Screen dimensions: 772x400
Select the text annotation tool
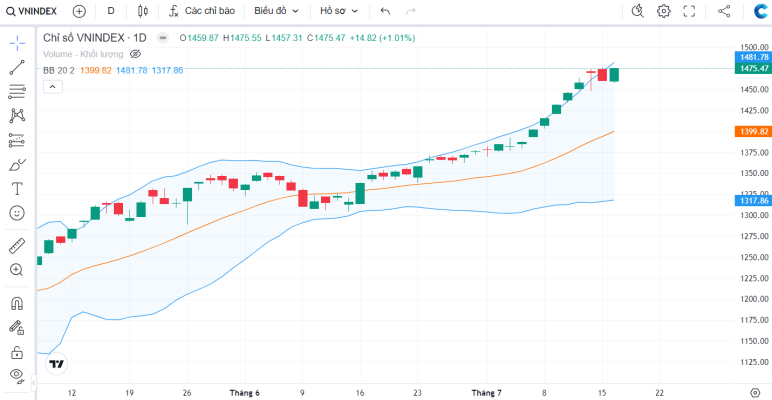[x=17, y=189]
